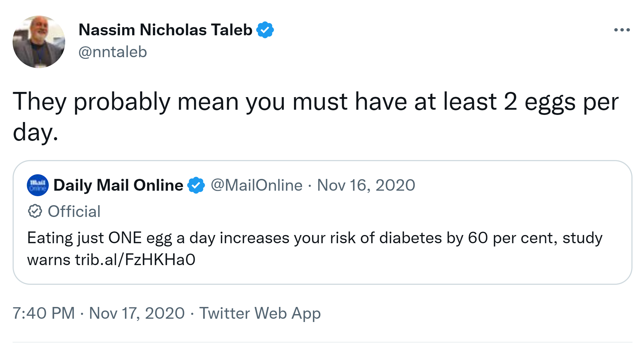Click Daily Mail Online's blue verified badge
This screenshot has width=644, height=351.
tap(196, 185)
